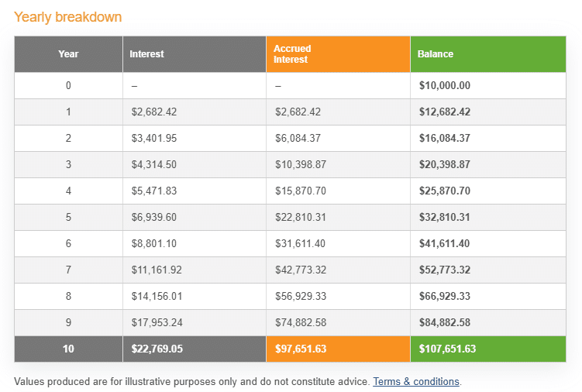The width and height of the screenshot is (582, 392).
Task: Select year 4 interest $5,471.83
Action: pos(154,191)
